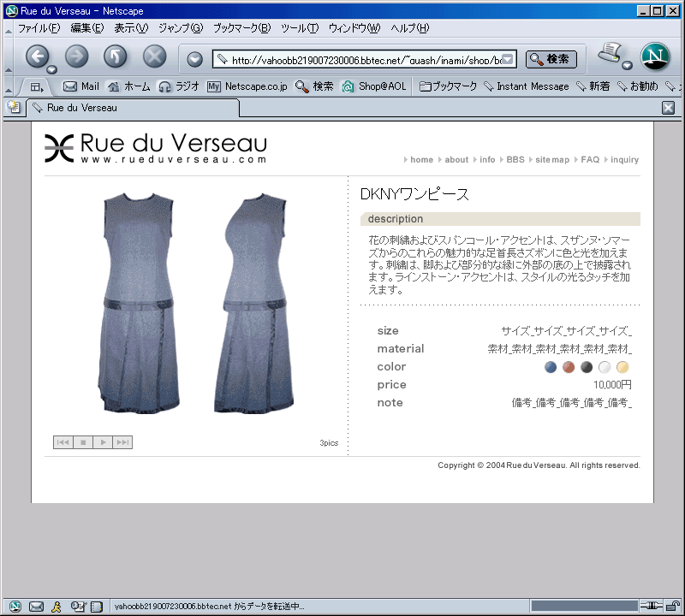Open the URL bar history dropdown arrow
685x616 pixels.
pyautogui.click(x=508, y=59)
